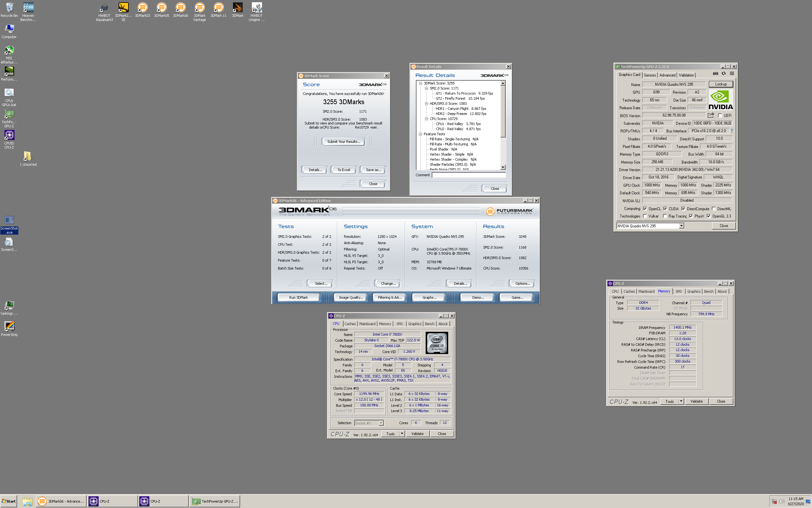The image size is (812, 508).
Task: Switch to the Advanced tab in GPU-Z
Action: (x=667, y=75)
